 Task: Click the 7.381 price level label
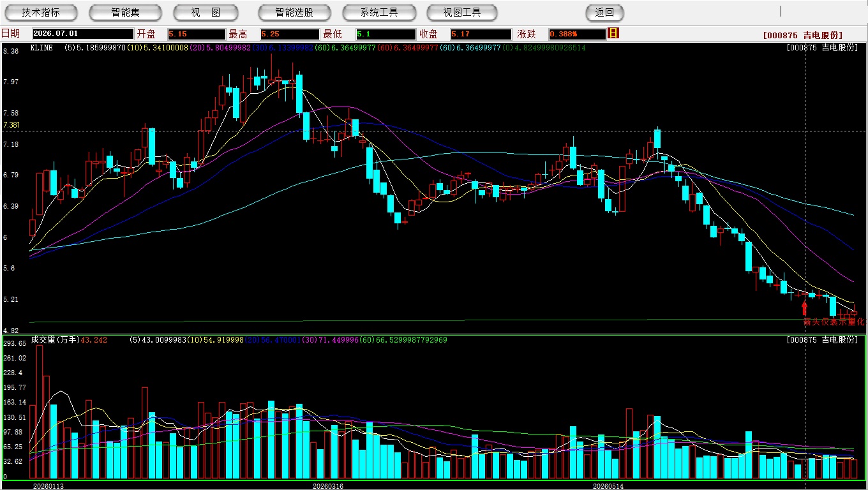pyautogui.click(x=11, y=125)
